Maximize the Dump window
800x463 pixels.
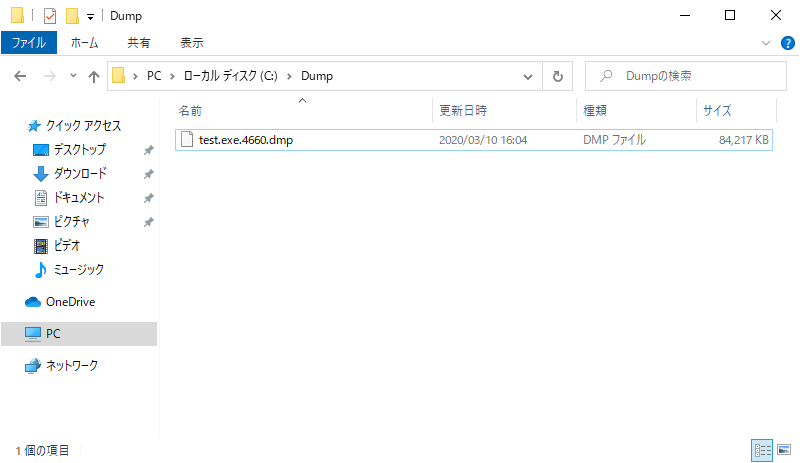coord(730,15)
